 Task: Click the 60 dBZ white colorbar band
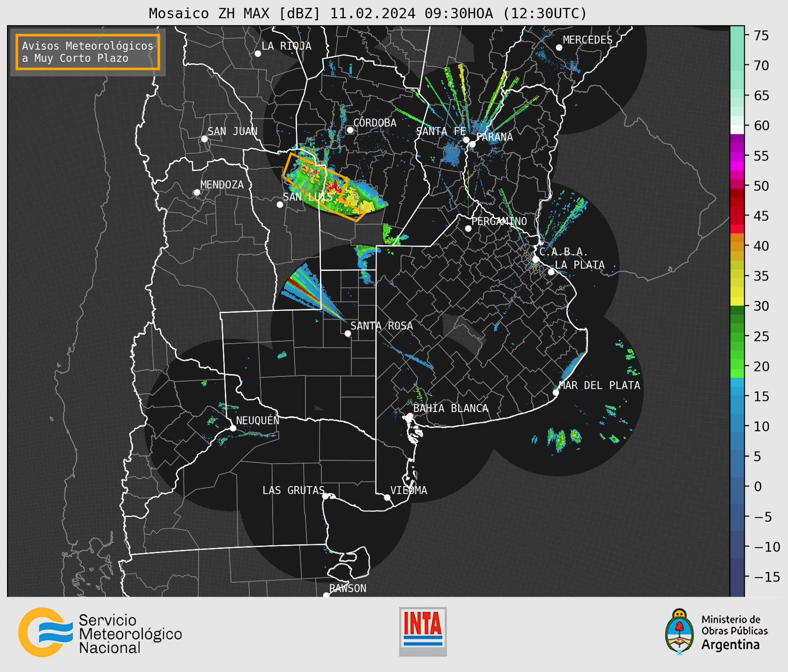[737, 129]
